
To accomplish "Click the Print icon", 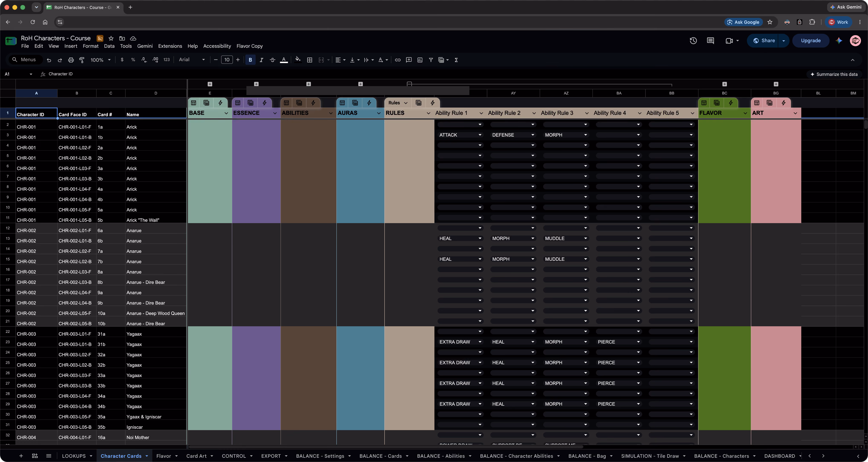I will (x=71, y=60).
